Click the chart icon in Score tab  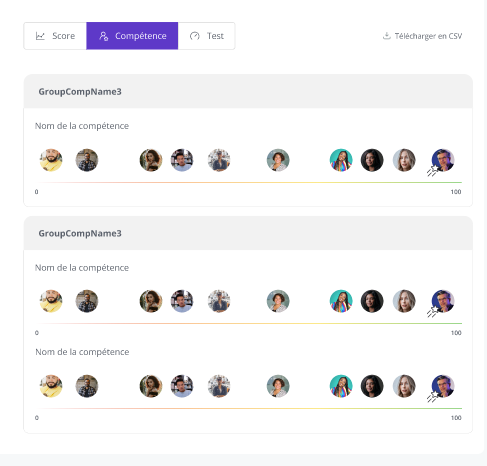click(x=40, y=36)
